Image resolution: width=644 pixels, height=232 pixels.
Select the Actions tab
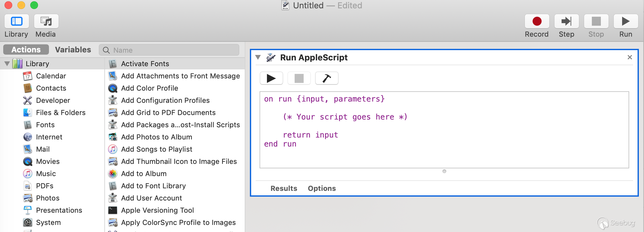coord(26,50)
